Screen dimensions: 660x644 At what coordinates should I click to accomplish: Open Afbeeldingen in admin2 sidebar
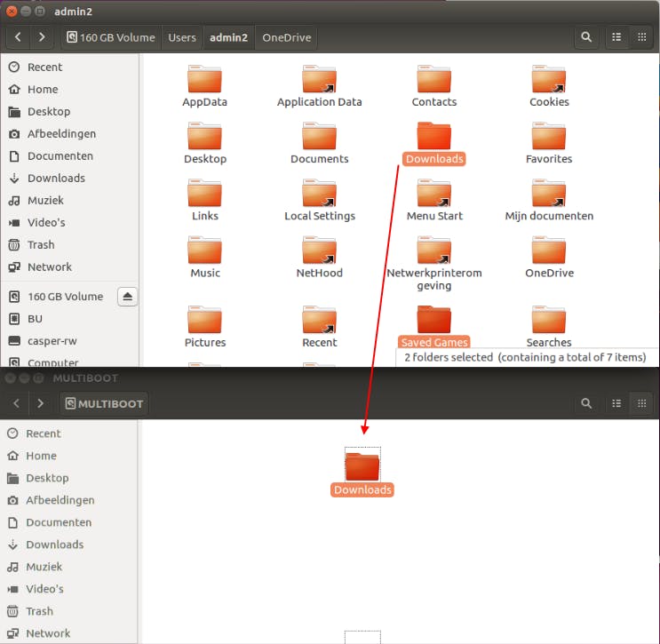pyautogui.click(x=69, y=134)
